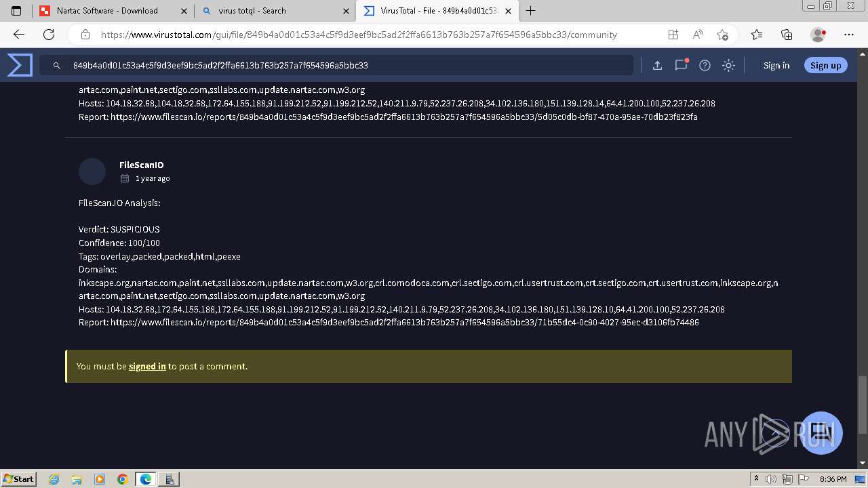The width and height of the screenshot is (868, 488).
Task: Show hidden system tray icons
Action: [x=756, y=479]
